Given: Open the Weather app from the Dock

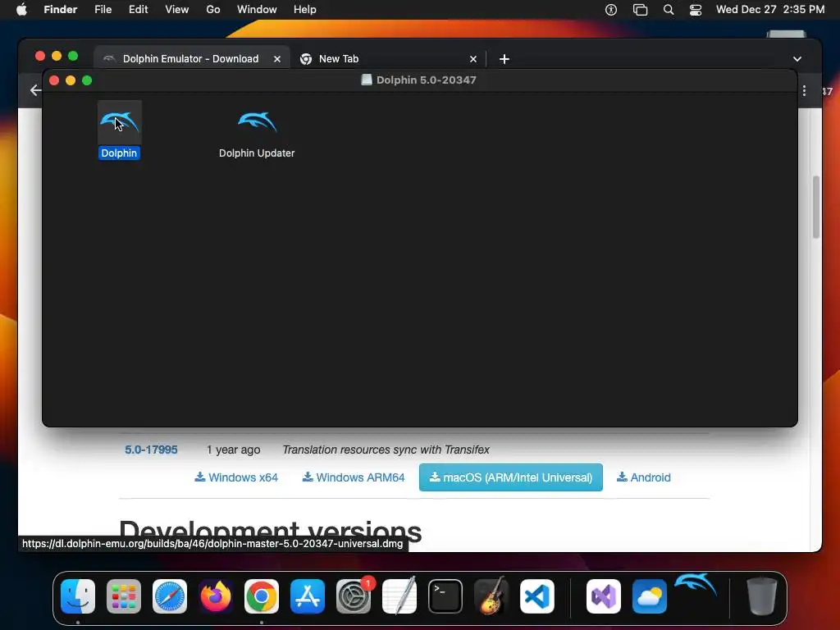Looking at the screenshot, I should click(650, 596).
